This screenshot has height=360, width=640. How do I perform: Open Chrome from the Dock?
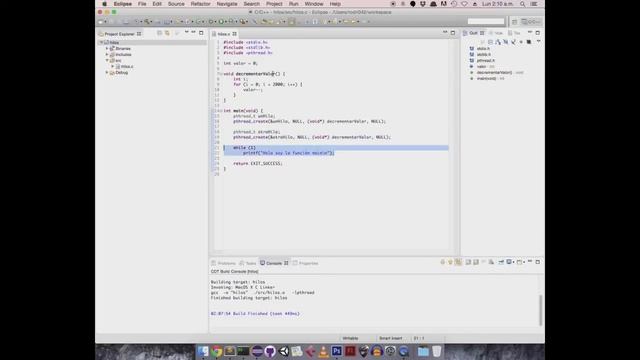pyautogui.click(x=216, y=351)
